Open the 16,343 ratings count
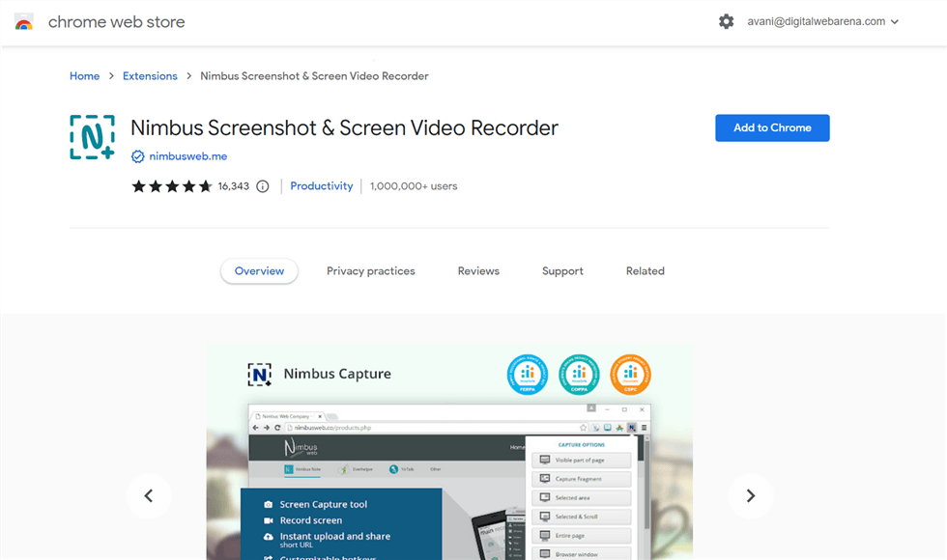Image resolution: width=947 pixels, height=560 pixels. (x=234, y=185)
